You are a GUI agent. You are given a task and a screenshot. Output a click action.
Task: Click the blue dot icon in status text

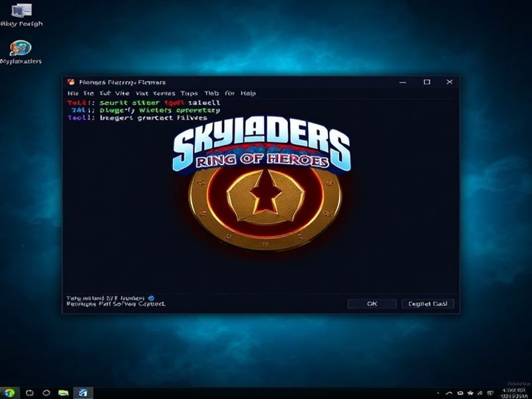click(x=152, y=298)
